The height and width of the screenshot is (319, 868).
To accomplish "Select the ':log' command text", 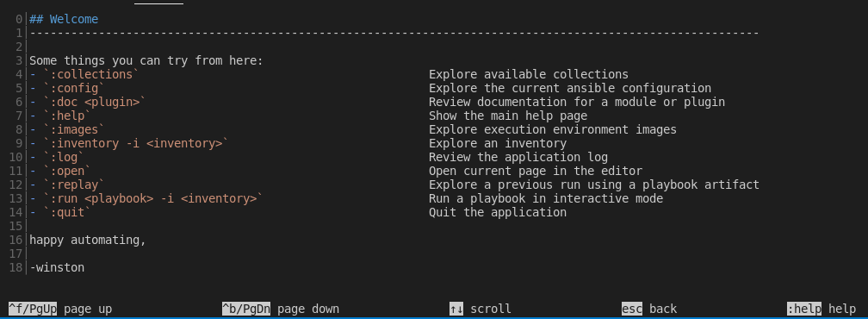I will [64, 157].
